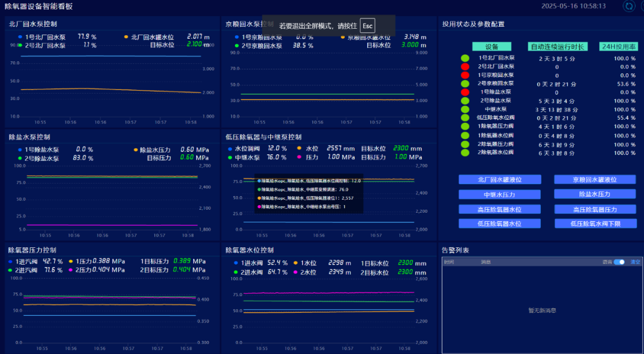Click the red status dot for 2号北厂回水泵

coord(465,67)
